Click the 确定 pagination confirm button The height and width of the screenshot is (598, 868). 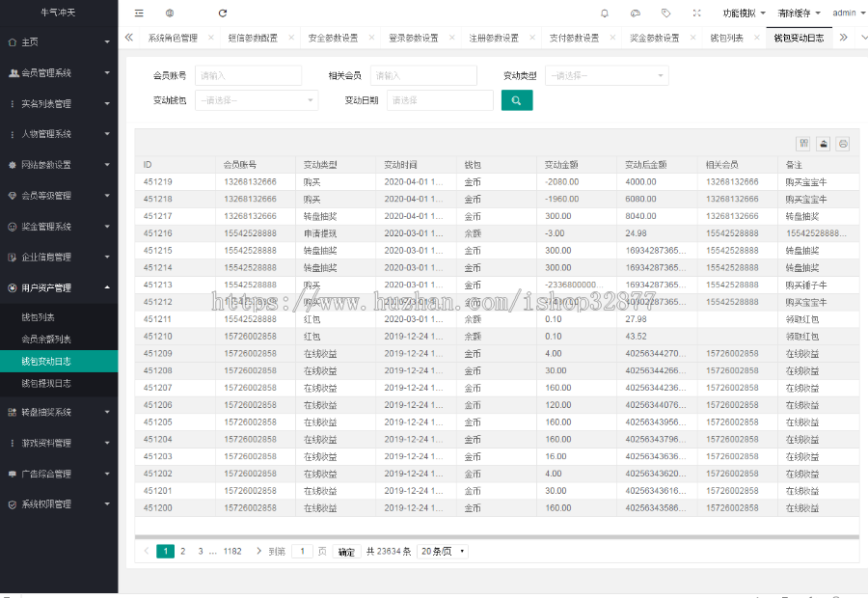(346, 550)
